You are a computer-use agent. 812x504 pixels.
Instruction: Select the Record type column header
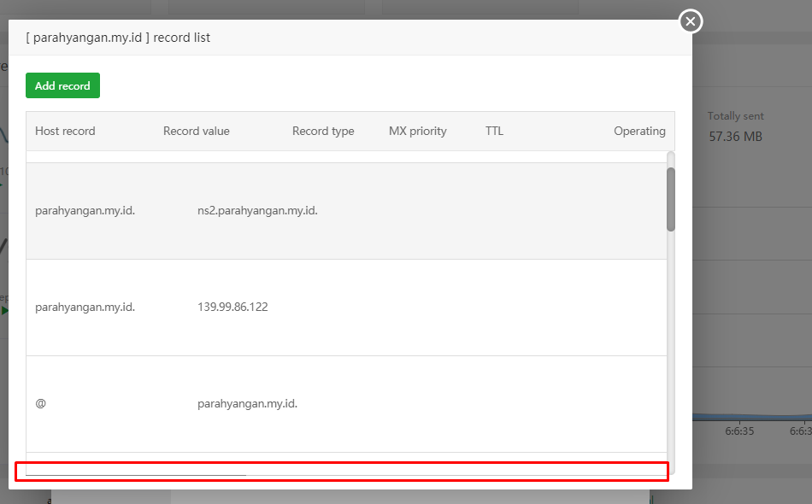point(323,131)
